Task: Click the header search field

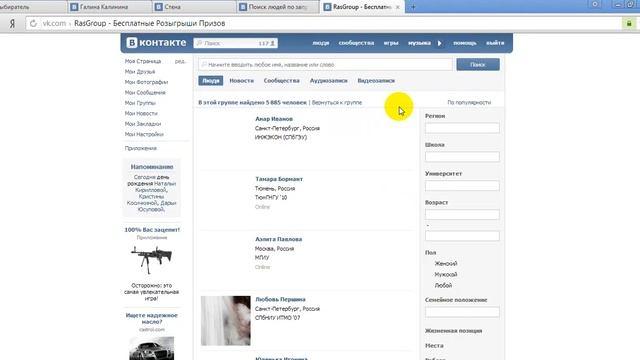Action: 236,43
